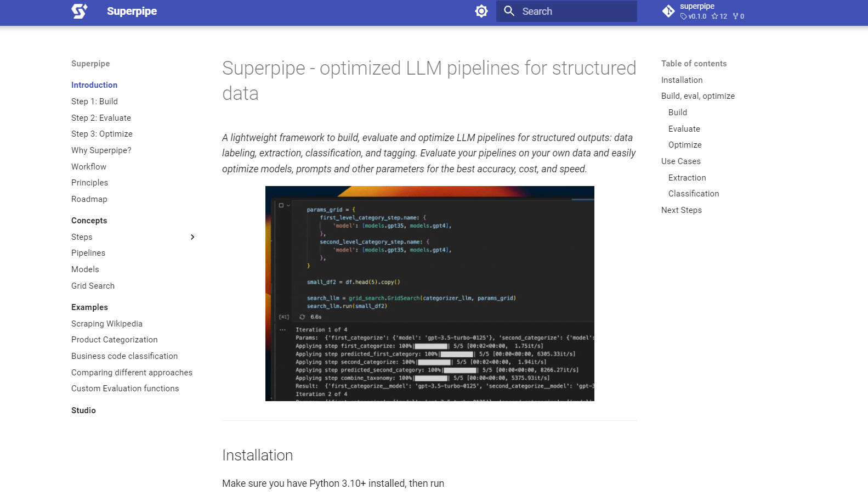Screen dimensions: 868x495
Task: Click the repository forks count
Action: [739, 16]
